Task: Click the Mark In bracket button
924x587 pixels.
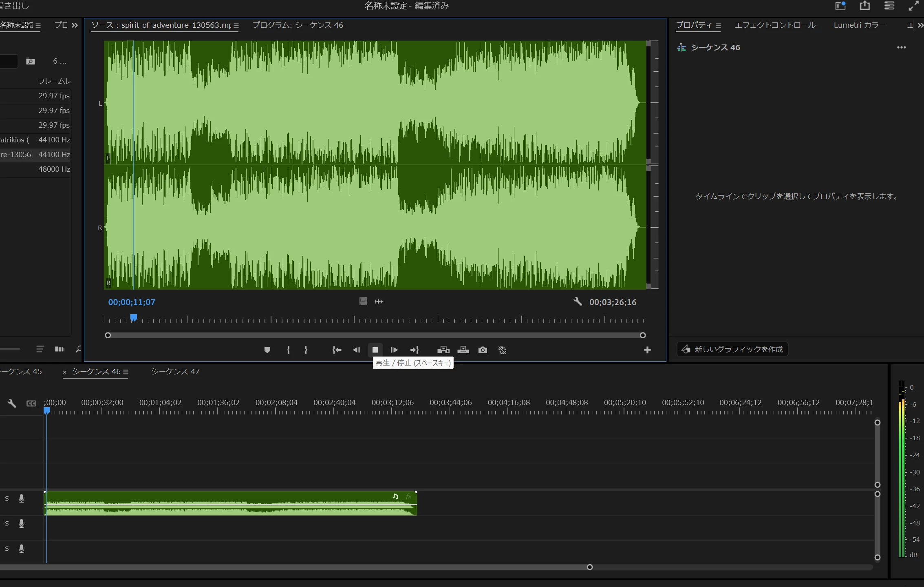Action: [x=288, y=350]
